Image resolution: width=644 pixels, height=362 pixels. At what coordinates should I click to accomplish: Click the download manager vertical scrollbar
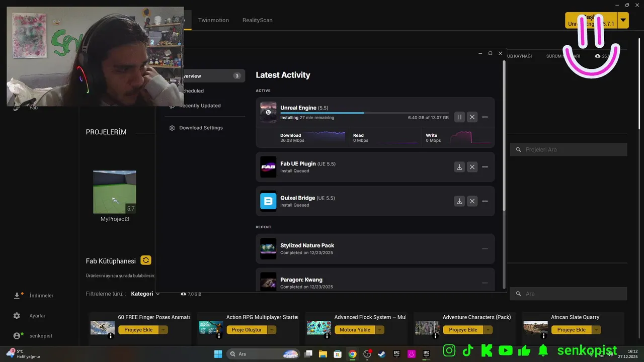pos(504,136)
